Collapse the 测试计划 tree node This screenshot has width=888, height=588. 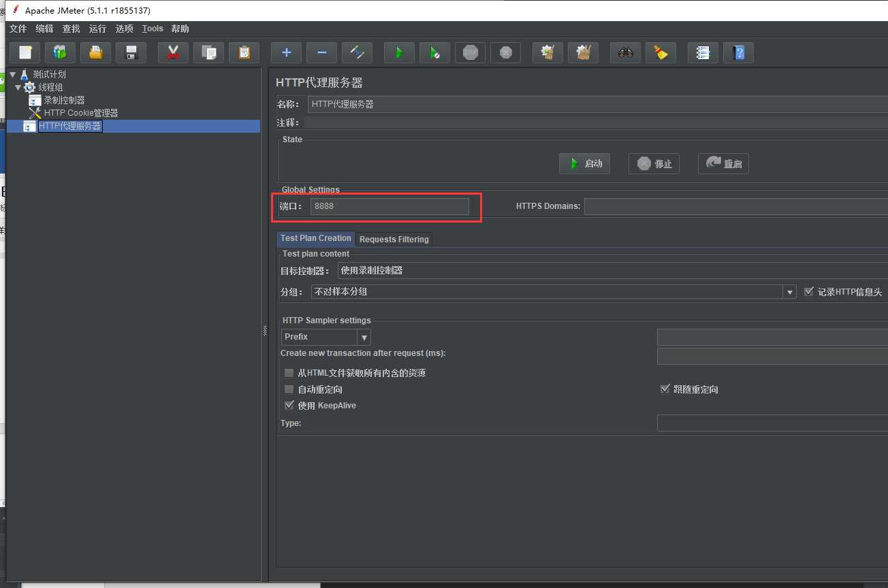[12, 74]
